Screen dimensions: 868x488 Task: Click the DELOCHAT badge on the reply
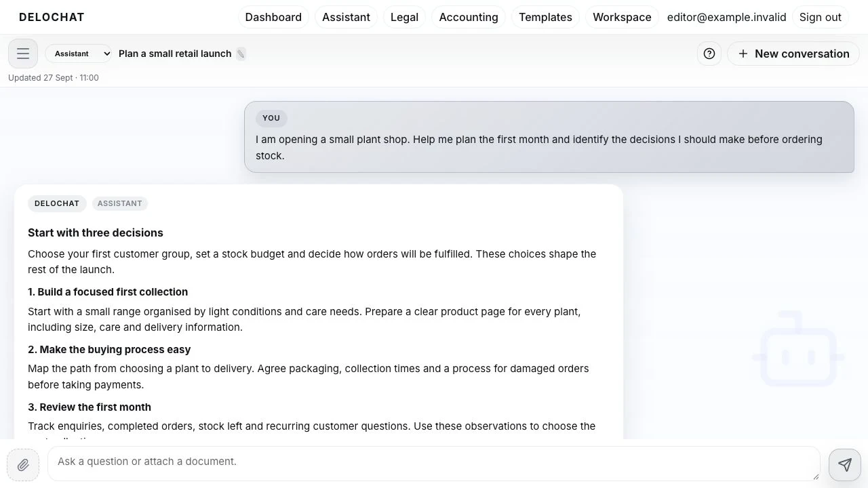57,203
